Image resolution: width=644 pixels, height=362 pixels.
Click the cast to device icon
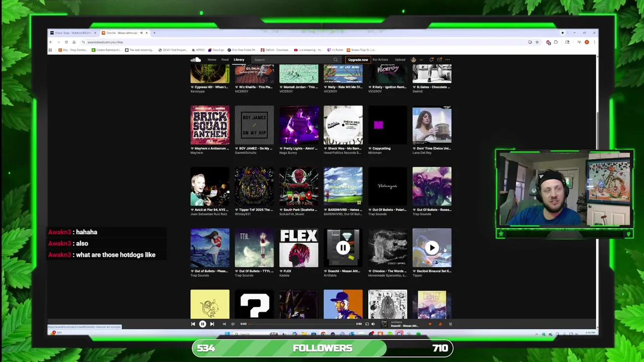(x=367, y=324)
